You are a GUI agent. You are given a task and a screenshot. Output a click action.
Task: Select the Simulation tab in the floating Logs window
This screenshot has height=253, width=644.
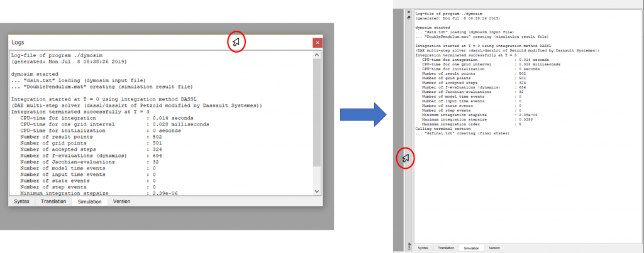click(89, 202)
